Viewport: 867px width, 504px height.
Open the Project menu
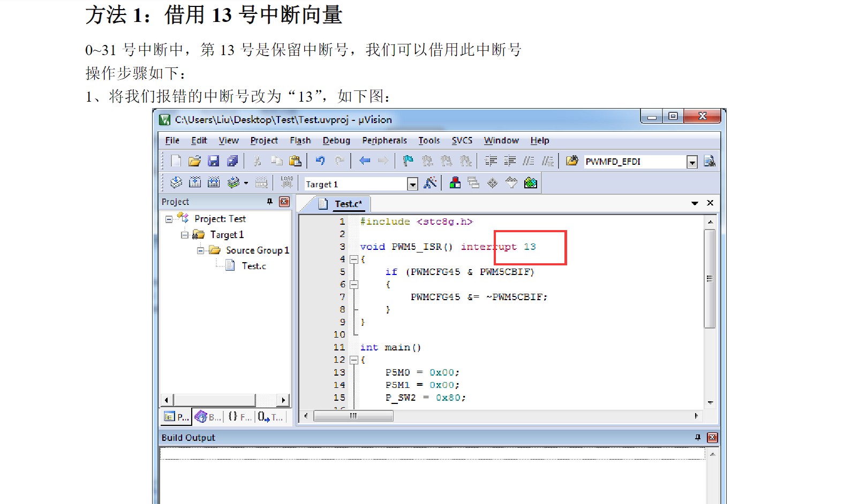[264, 140]
